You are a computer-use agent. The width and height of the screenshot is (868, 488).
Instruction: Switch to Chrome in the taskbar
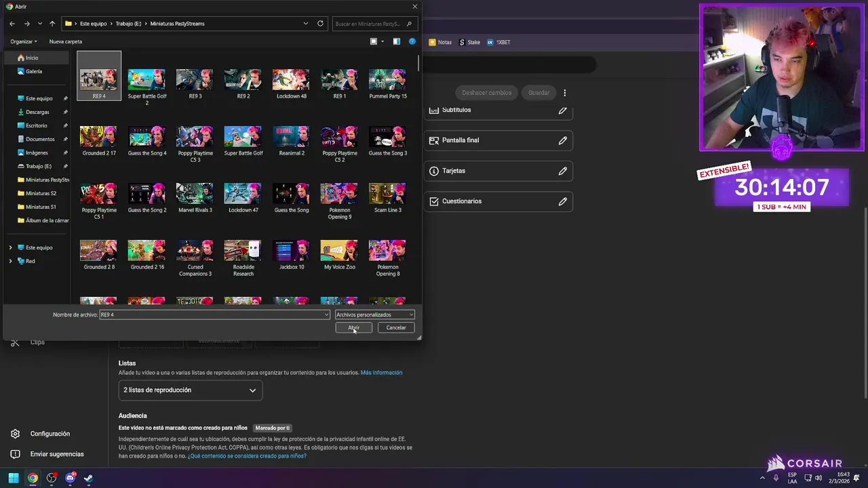[x=33, y=479]
